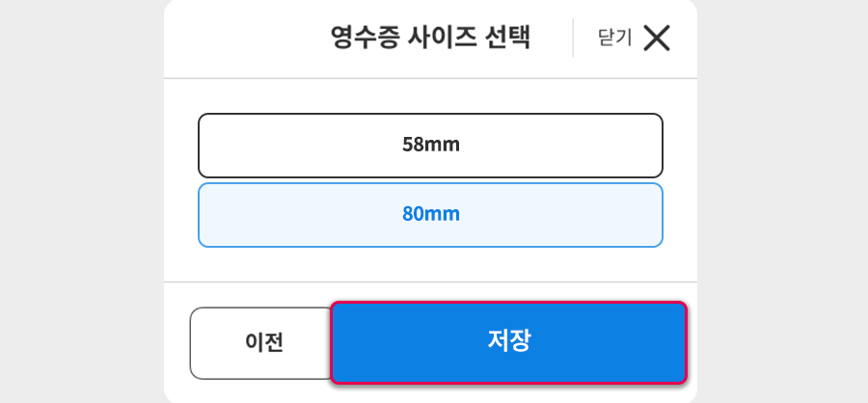This screenshot has width=868, height=403.
Task: Click the 영수증 사이즈 선택 title
Action: 431,39
